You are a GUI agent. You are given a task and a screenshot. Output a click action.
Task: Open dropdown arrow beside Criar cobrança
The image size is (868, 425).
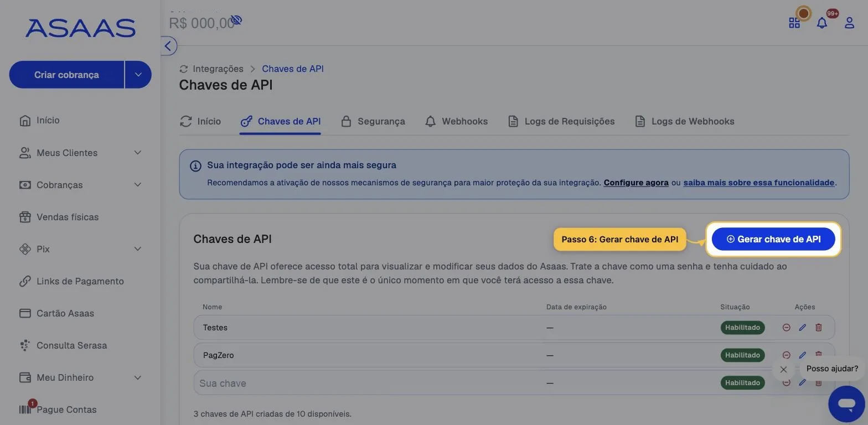pyautogui.click(x=138, y=75)
